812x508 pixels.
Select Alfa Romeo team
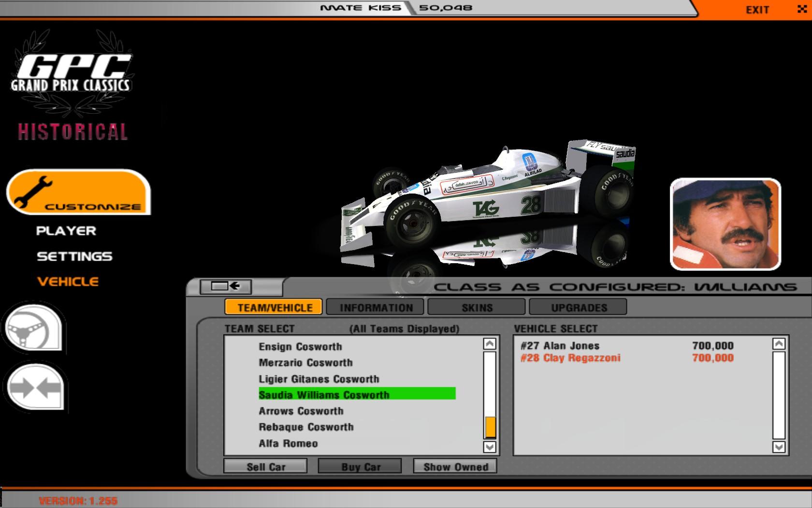[x=357, y=443]
